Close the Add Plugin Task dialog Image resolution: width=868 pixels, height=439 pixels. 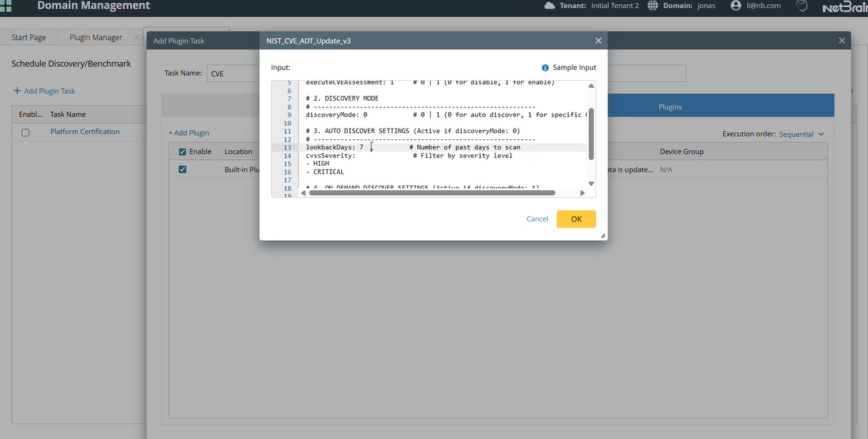click(842, 41)
